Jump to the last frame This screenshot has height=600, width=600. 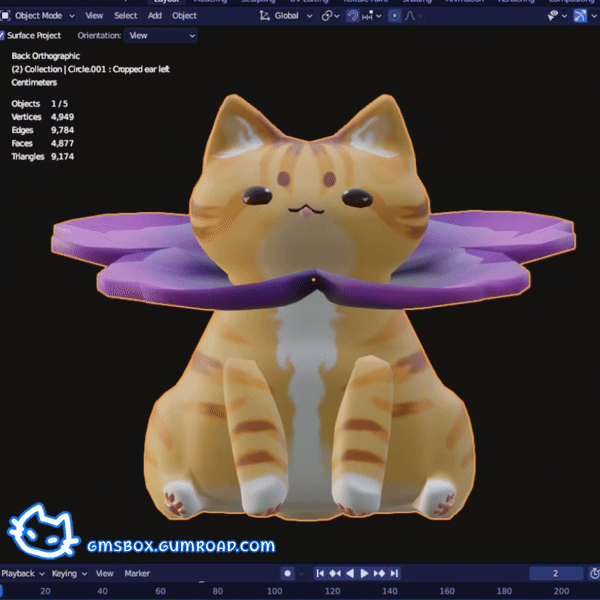pyautogui.click(x=394, y=573)
